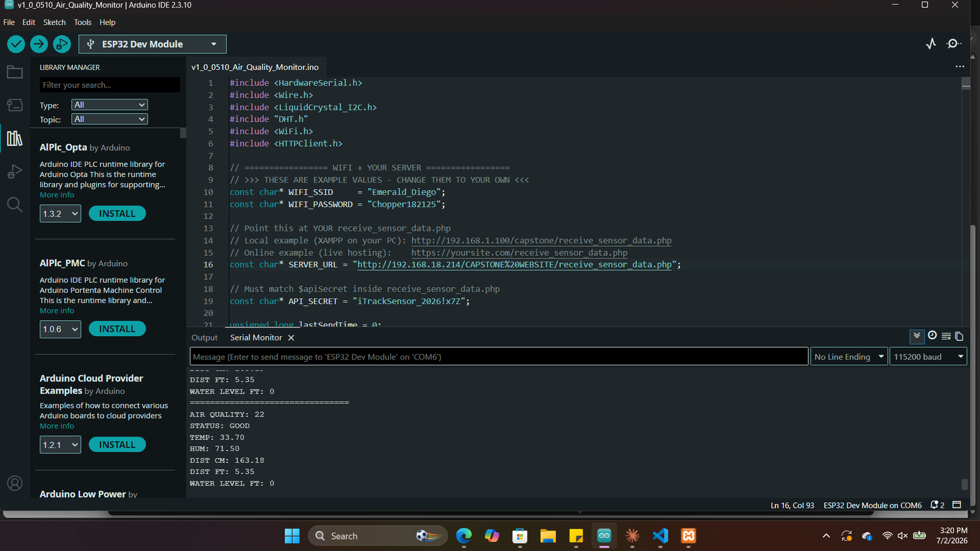
Task: Open the Tools menu
Action: pos(83,22)
